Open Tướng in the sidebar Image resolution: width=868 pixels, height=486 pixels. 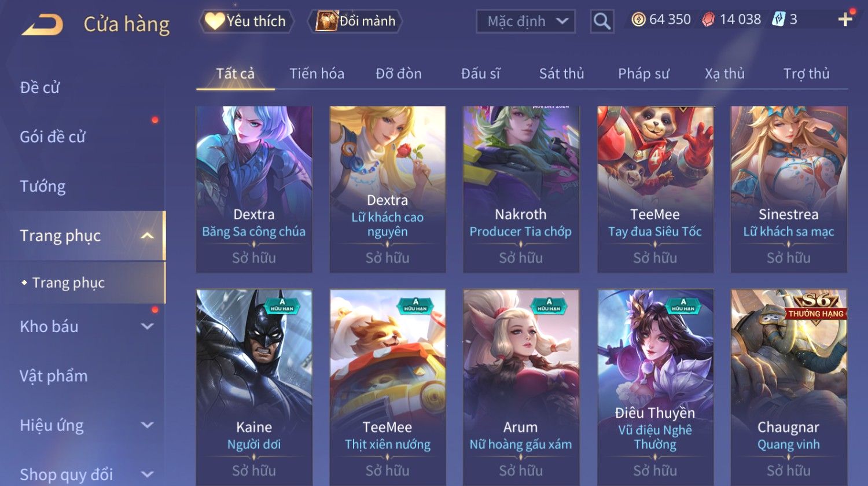(x=43, y=186)
